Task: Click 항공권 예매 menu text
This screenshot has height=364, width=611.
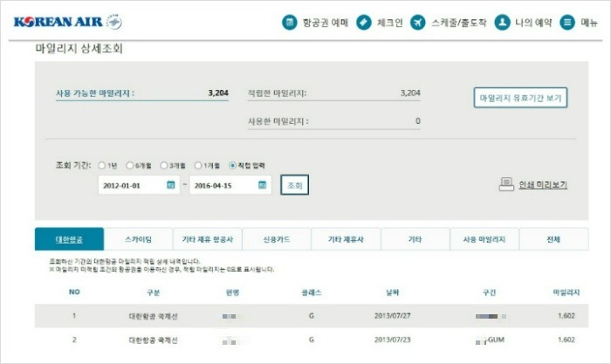Action: pos(326,23)
